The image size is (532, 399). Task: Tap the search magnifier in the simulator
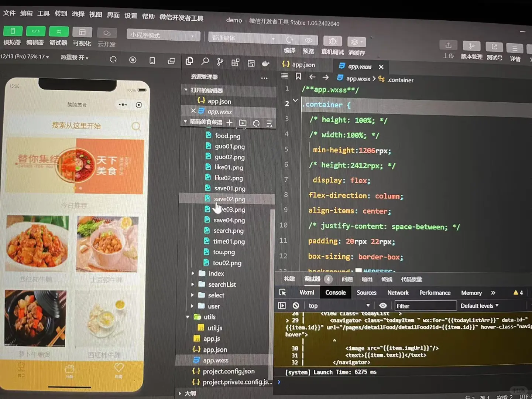point(136,127)
